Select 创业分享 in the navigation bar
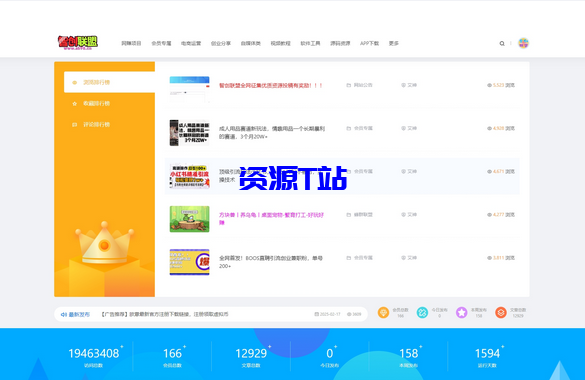This screenshot has width=585, height=380. tap(221, 44)
